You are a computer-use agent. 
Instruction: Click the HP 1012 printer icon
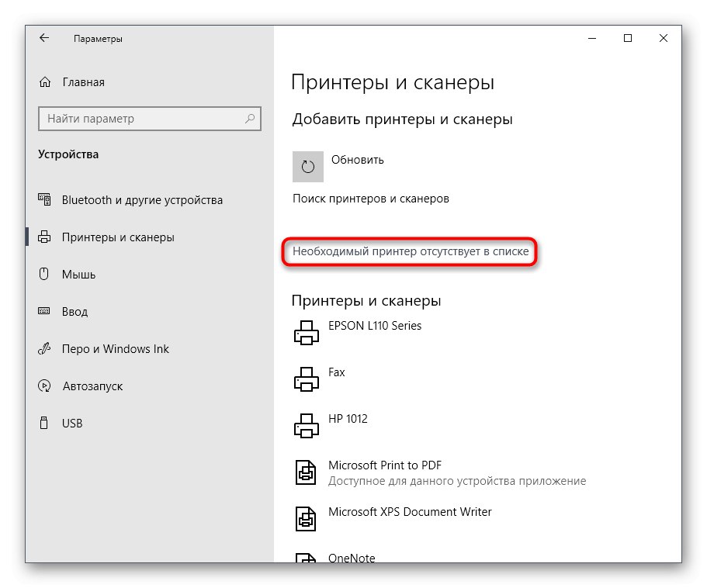[306, 426]
